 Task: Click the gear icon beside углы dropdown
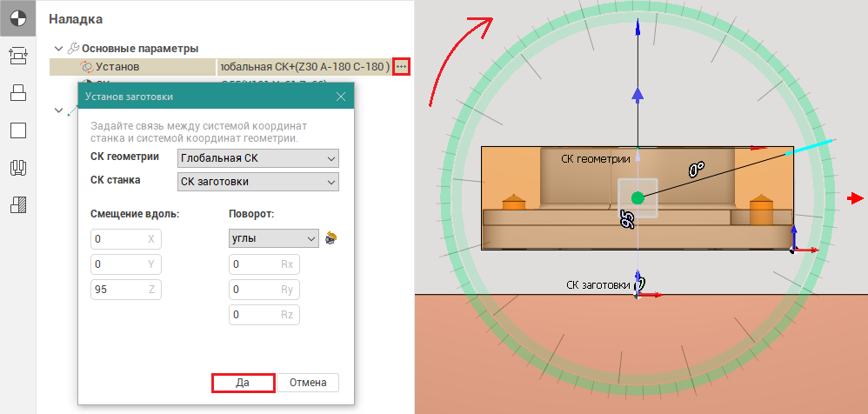tap(331, 237)
